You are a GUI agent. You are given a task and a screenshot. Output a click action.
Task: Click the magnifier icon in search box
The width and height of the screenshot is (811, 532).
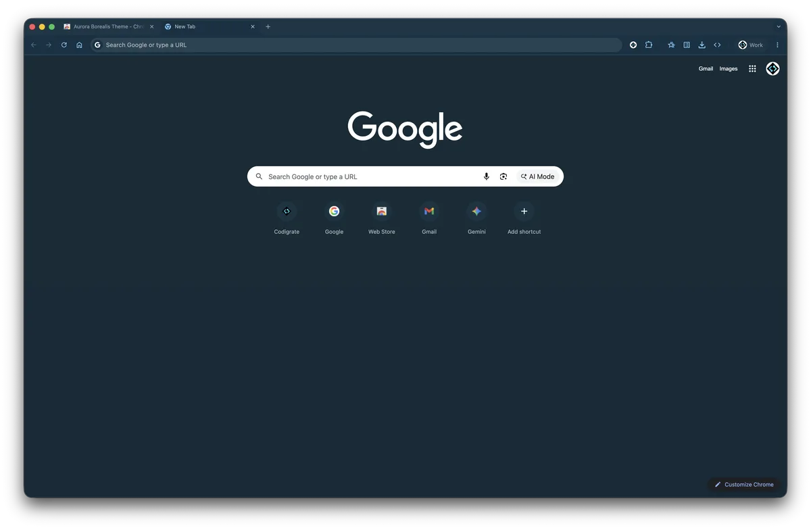(259, 176)
